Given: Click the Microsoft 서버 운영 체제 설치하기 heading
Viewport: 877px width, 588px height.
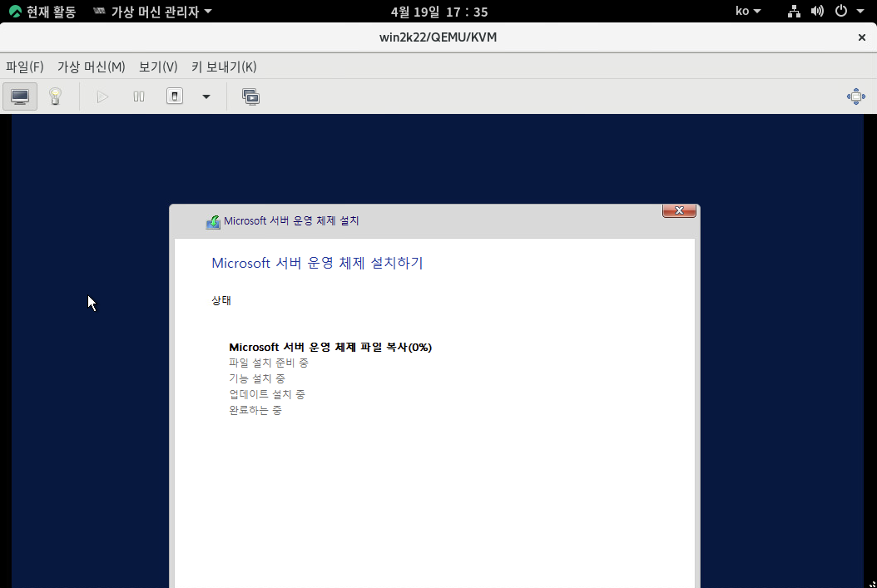Looking at the screenshot, I should 317,263.
